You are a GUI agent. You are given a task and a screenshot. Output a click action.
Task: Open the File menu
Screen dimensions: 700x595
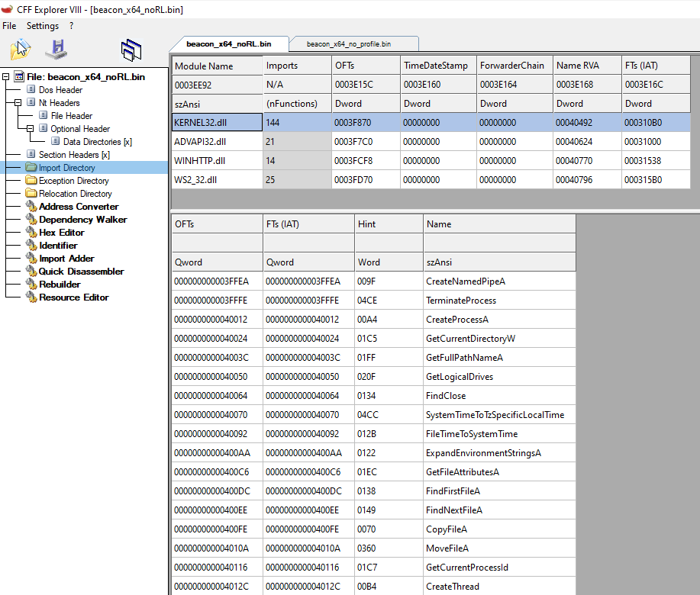tap(9, 26)
